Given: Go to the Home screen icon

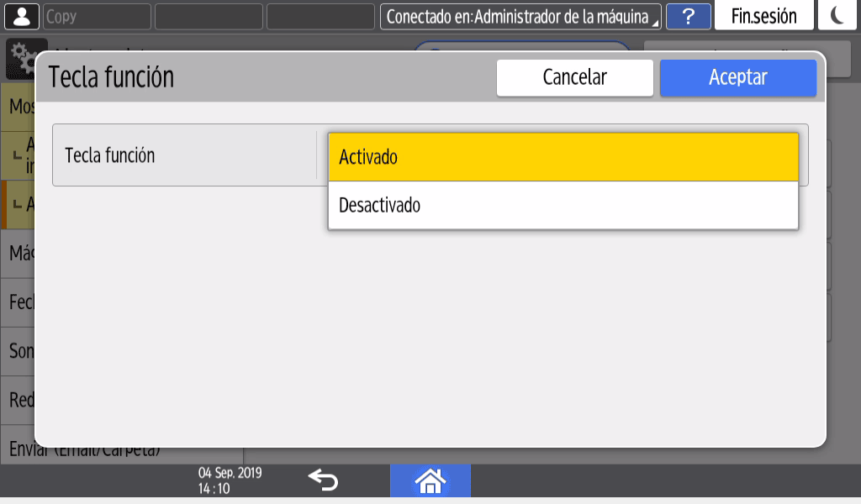Looking at the screenshot, I should coord(430,480).
